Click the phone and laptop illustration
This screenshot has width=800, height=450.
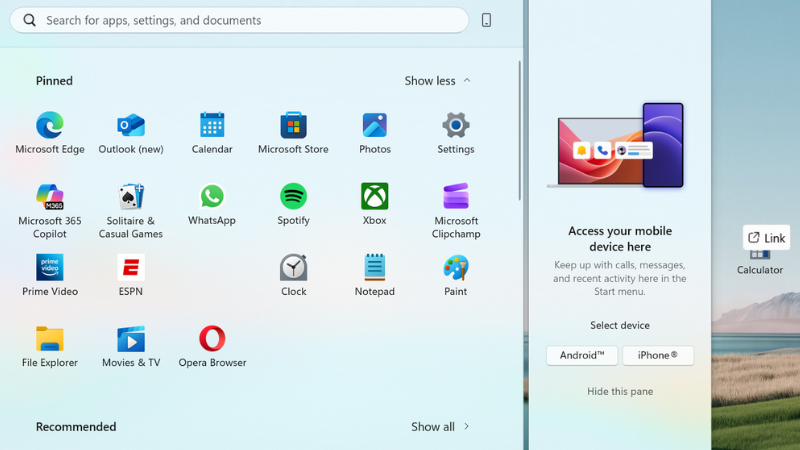[x=615, y=145]
